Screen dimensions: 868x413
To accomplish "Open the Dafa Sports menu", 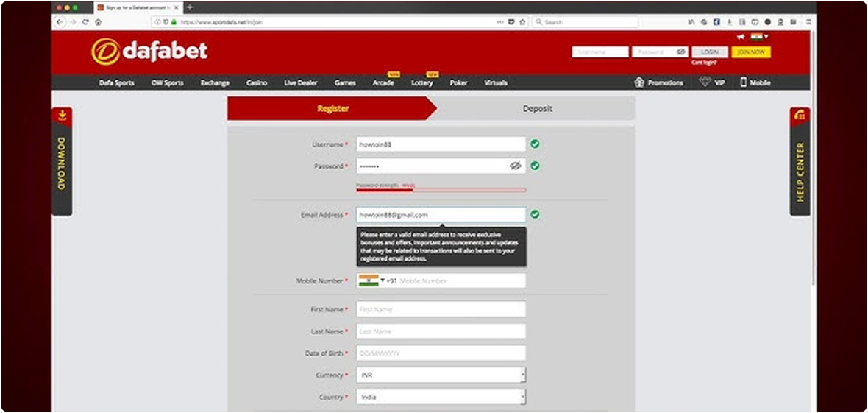I will click(116, 82).
